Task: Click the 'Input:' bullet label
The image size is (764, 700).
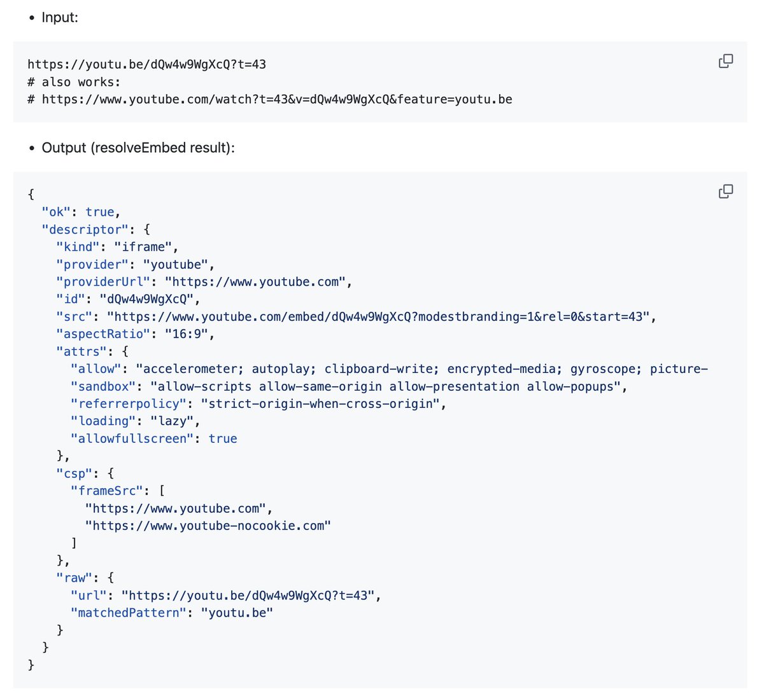Action: 60,18
